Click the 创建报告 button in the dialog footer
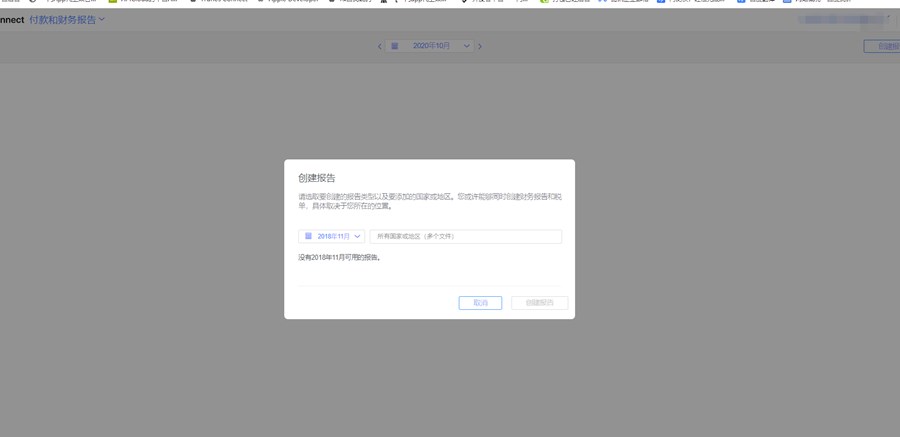This screenshot has width=900, height=437. [540, 303]
